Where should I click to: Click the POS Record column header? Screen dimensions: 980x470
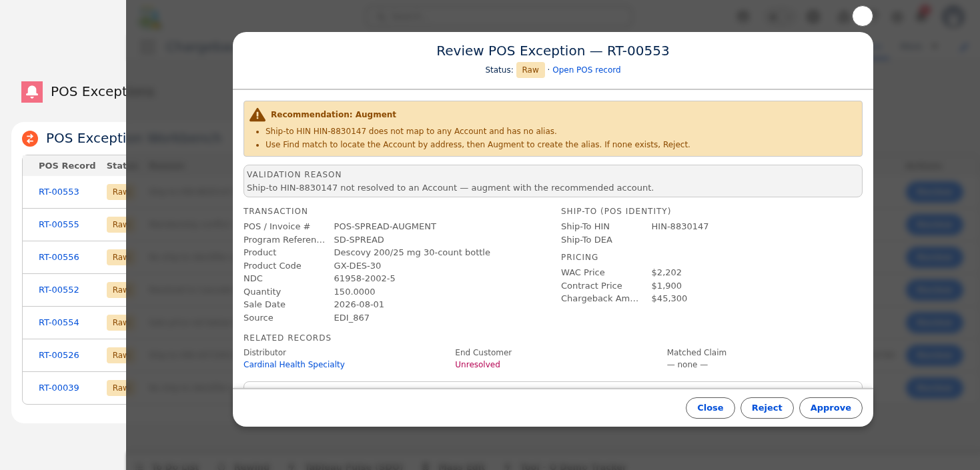click(x=67, y=166)
